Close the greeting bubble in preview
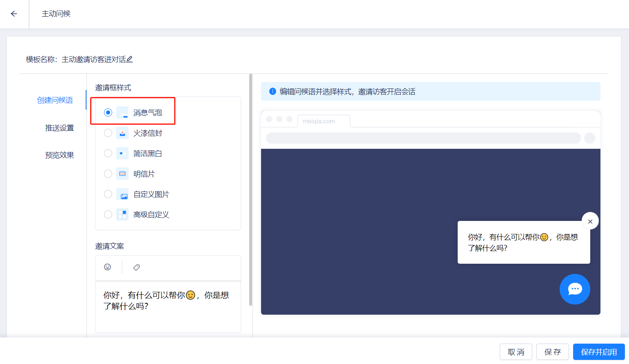The width and height of the screenshot is (629, 364). tap(590, 221)
